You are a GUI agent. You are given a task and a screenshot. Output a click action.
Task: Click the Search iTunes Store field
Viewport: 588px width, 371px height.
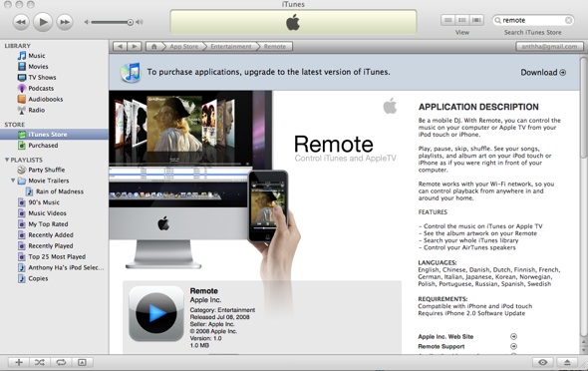532,20
